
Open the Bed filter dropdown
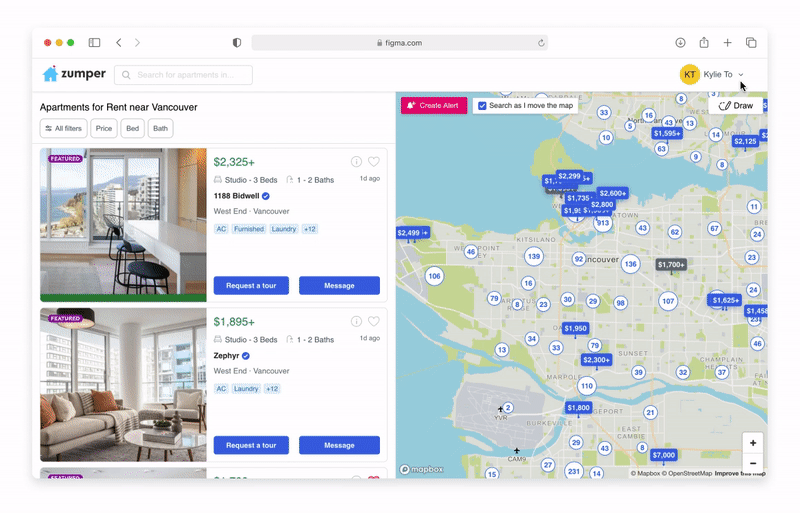133,129
